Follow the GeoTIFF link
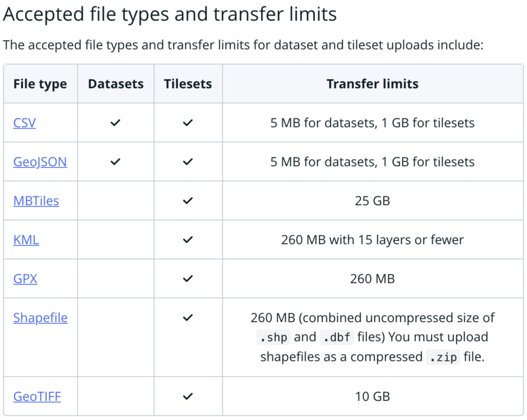Viewport: 527px width, 420px height. click(x=37, y=396)
